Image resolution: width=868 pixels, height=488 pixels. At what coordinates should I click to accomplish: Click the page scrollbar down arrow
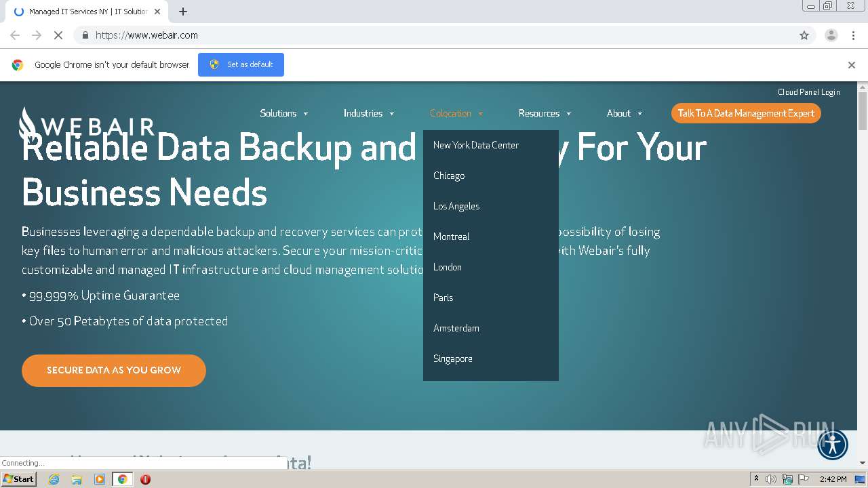(x=863, y=463)
